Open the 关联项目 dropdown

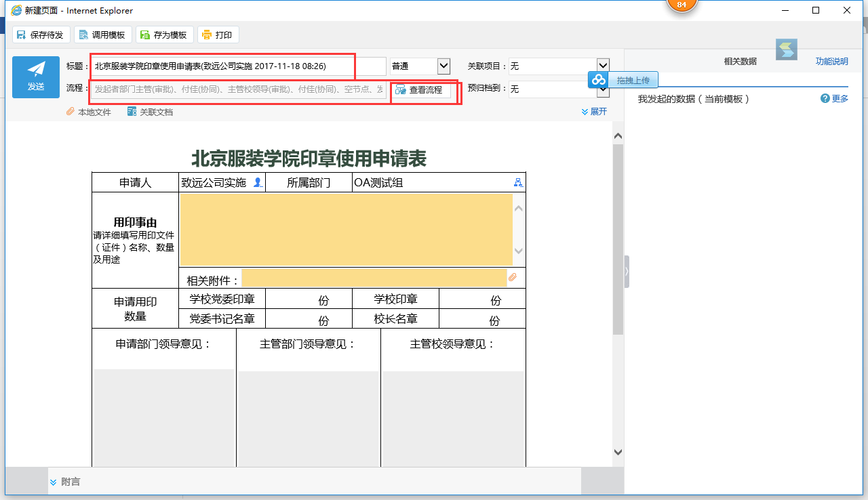pyautogui.click(x=559, y=66)
